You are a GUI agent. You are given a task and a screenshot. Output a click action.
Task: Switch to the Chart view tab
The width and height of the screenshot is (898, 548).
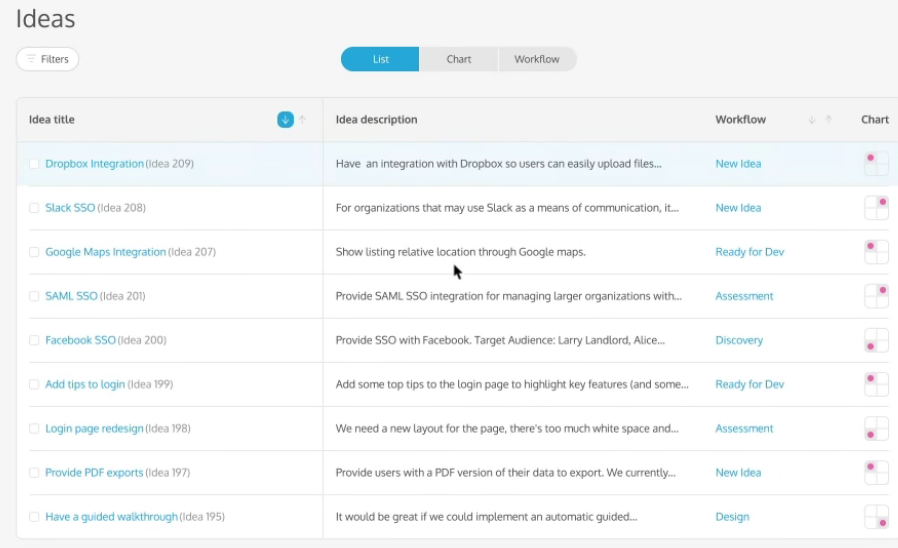pyautogui.click(x=459, y=59)
